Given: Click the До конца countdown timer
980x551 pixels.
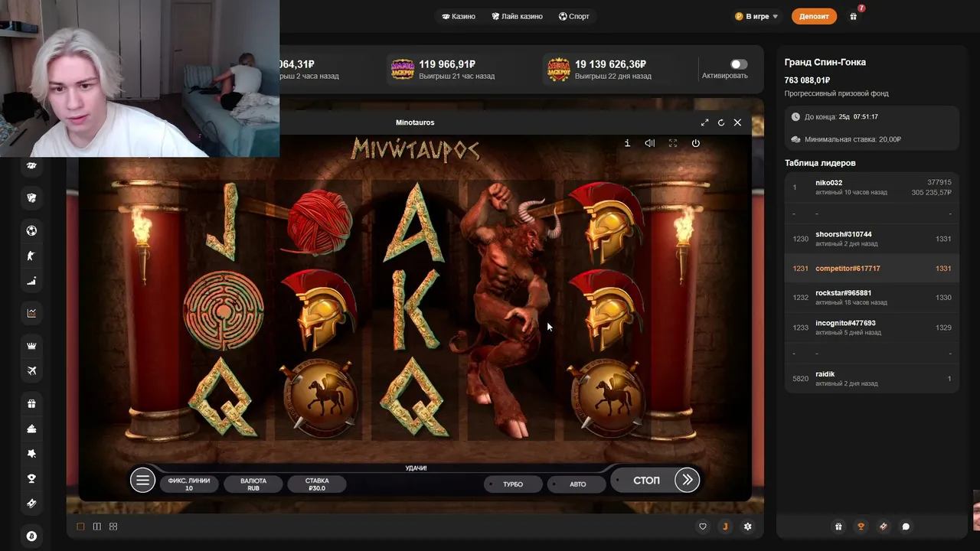Looking at the screenshot, I should (841, 117).
